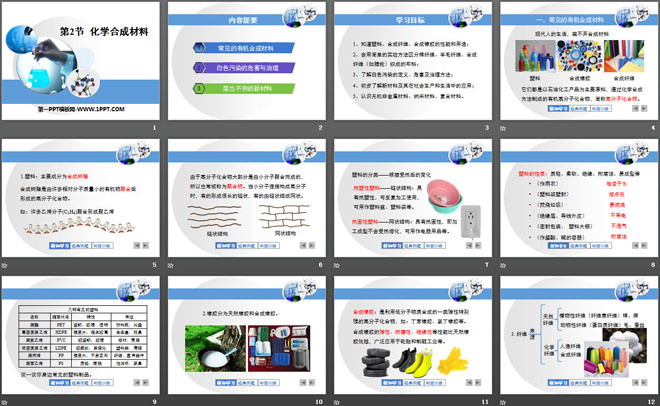Click slide number 5 label
The image size is (660, 406).
[x=154, y=265]
